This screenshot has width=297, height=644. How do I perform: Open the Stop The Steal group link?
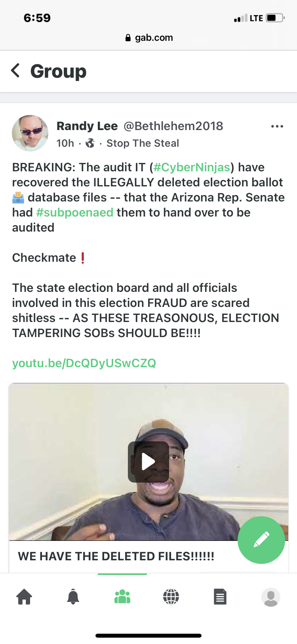143,143
